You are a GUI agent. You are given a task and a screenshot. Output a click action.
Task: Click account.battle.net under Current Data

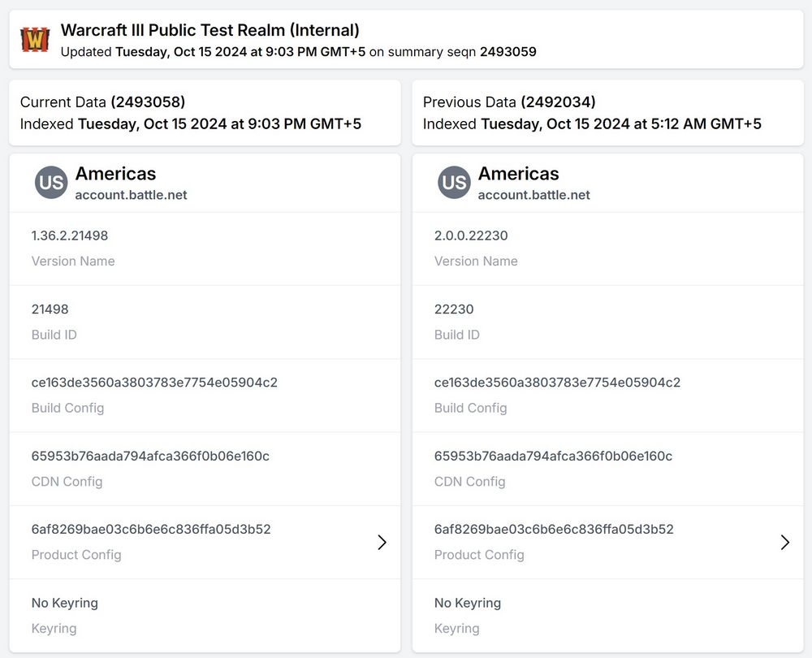click(131, 195)
